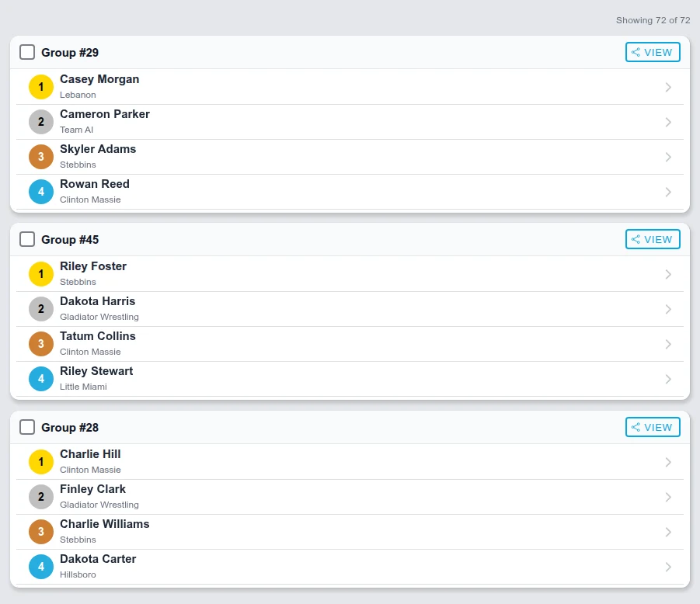Image resolution: width=700 pixels, height=604 pixels.
Task: Click Finley Clark's silver number 2 badge
Action: coord(41,497)
